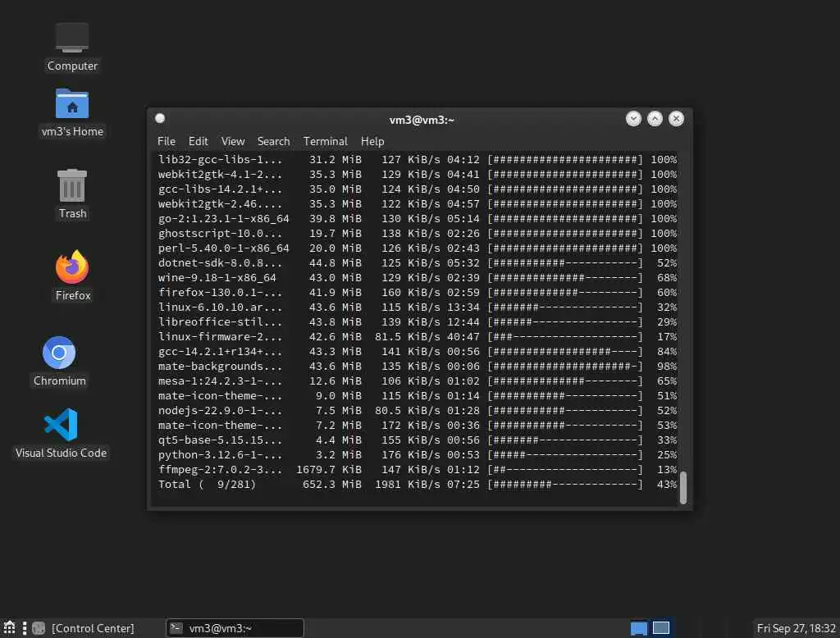Click the mate-backgrounds... package name

click(x=220, y=367)
